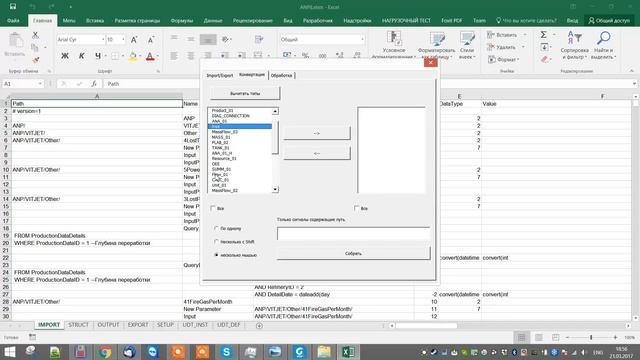Screen dimensions: 640x360
Task: Check the left 'Все' checkbox under the list
Action: (213, 208)
